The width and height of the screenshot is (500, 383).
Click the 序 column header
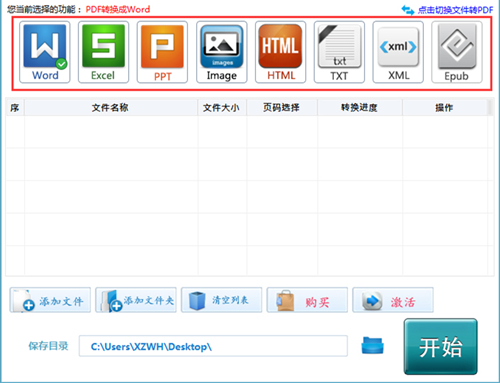pos(15,107)
